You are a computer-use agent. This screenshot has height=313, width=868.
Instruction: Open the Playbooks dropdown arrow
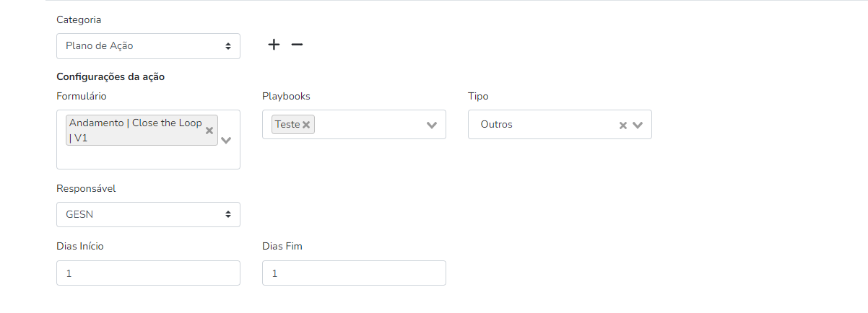coord(432,125)
